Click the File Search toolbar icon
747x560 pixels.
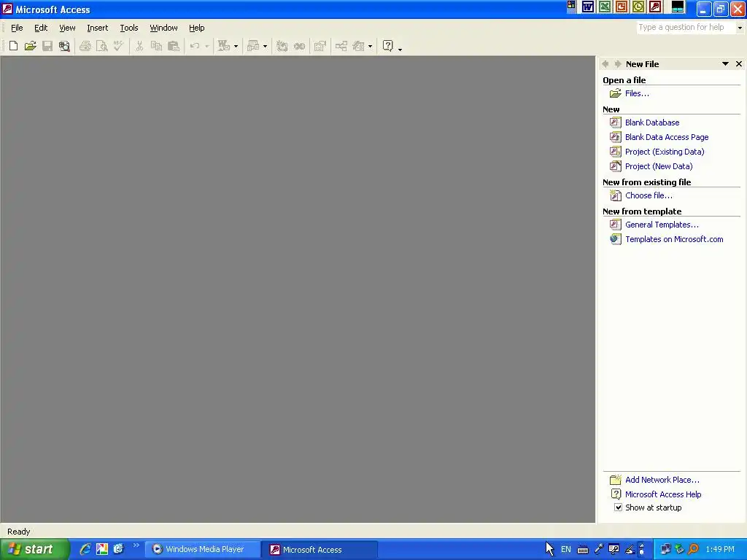click(64, 46)
